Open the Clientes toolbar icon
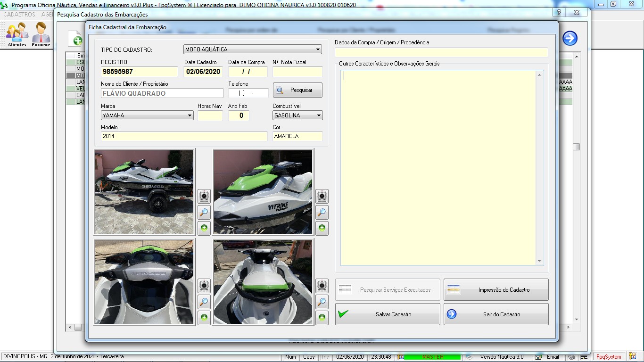Screen dimensions: 644x362 coord(17,34)
